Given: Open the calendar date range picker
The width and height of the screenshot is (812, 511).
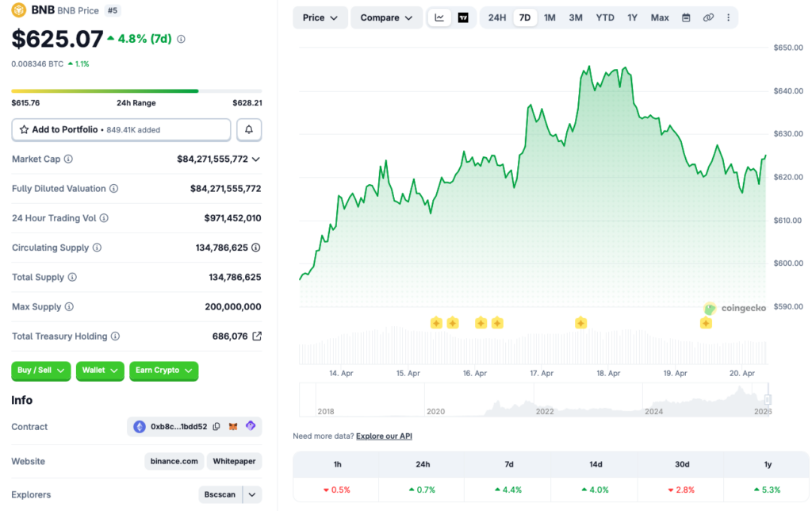Looking at the screenshot, I should click(x=686, y=17).
